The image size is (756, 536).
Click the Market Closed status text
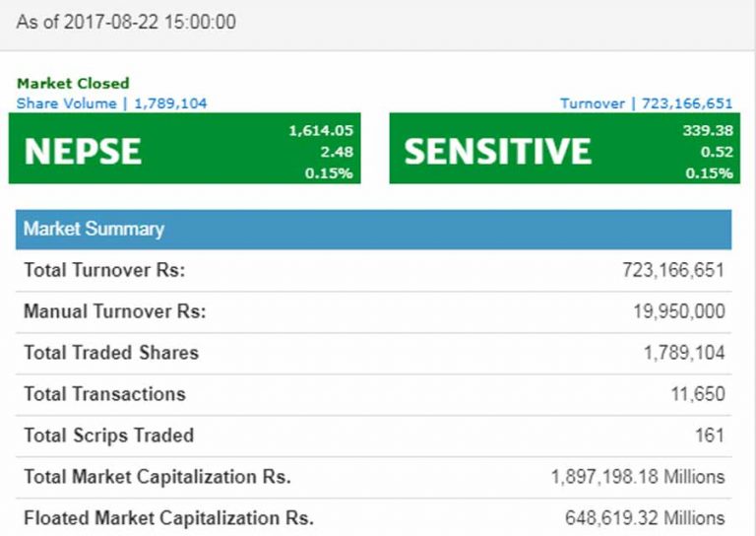pyautogui.click(x=73, y=84)
